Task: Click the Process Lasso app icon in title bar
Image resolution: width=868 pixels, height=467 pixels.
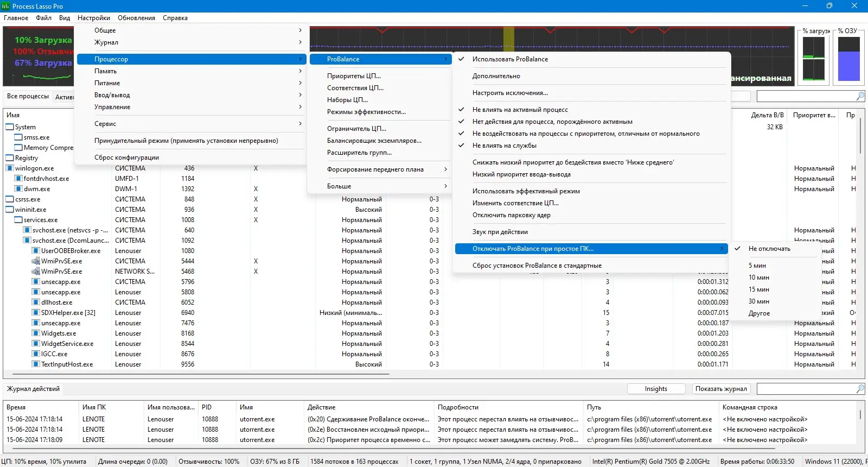Action: (x=5, y=6)
